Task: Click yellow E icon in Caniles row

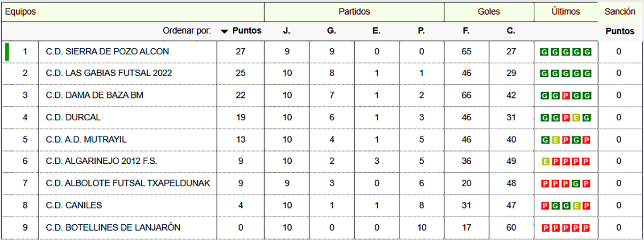Action: [576, 206]
